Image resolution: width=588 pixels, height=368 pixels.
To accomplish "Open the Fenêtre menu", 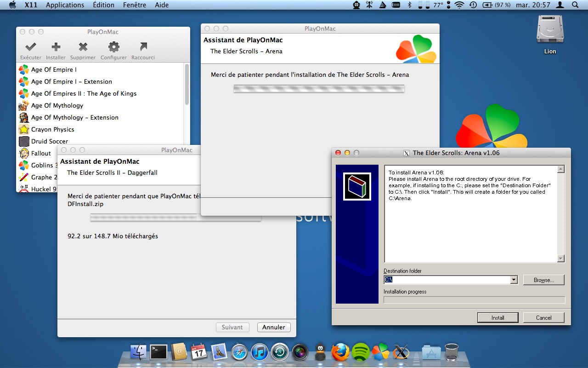I will [x=135, y=5].
